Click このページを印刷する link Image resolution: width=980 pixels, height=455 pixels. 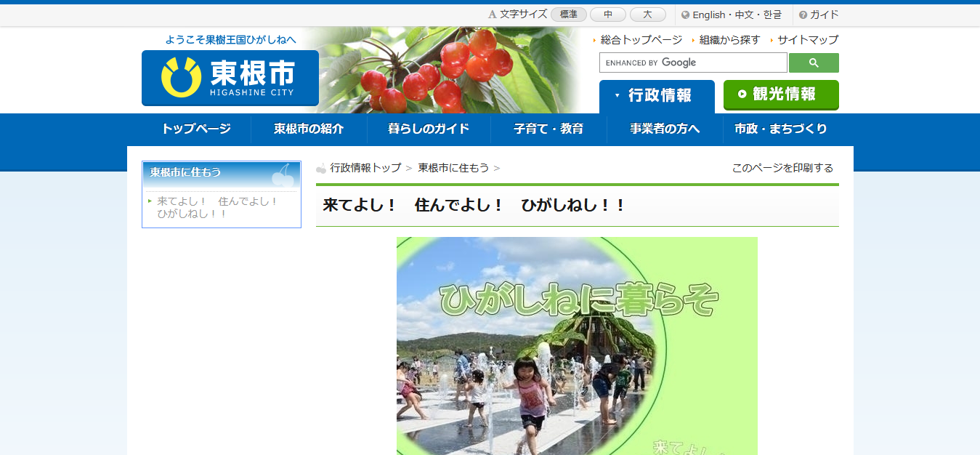[x=782, y=168]
